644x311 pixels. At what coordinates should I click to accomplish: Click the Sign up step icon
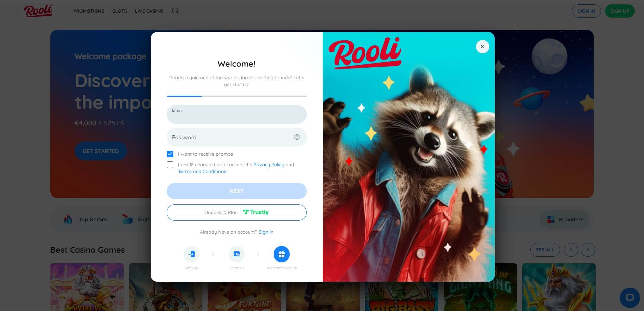click(x=192, y=254)
